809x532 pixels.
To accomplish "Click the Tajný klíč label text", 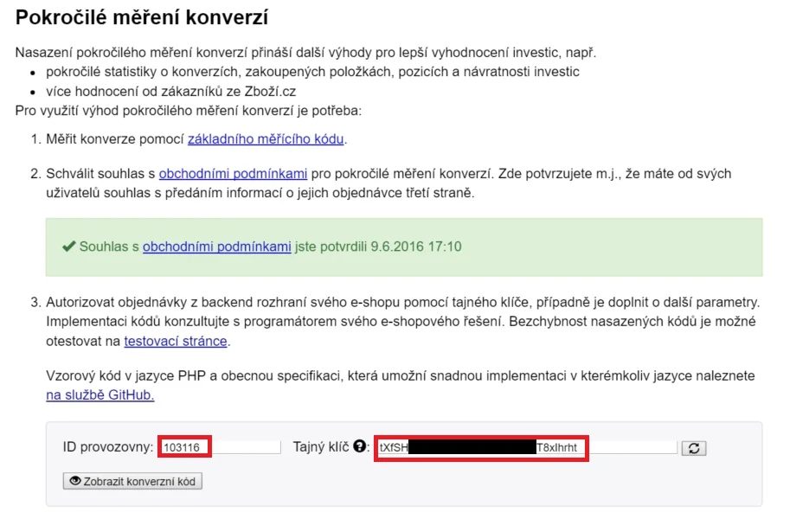I will 321,447.
